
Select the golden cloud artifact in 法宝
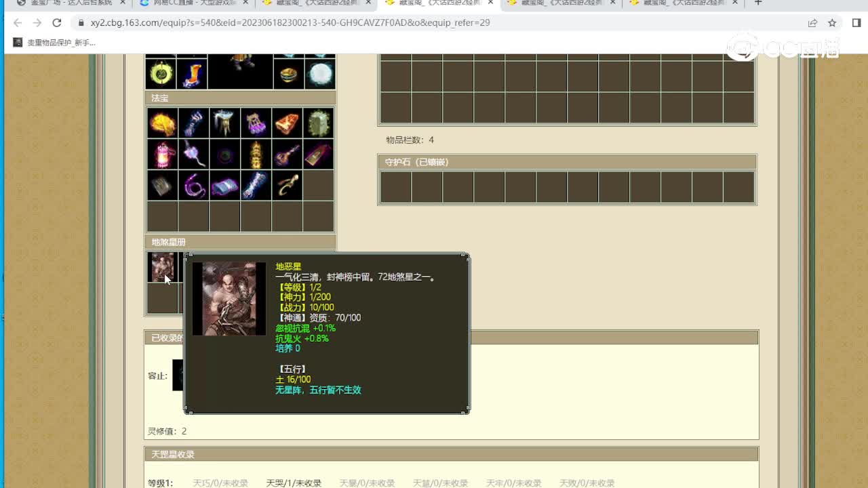[x=163, y=123]
